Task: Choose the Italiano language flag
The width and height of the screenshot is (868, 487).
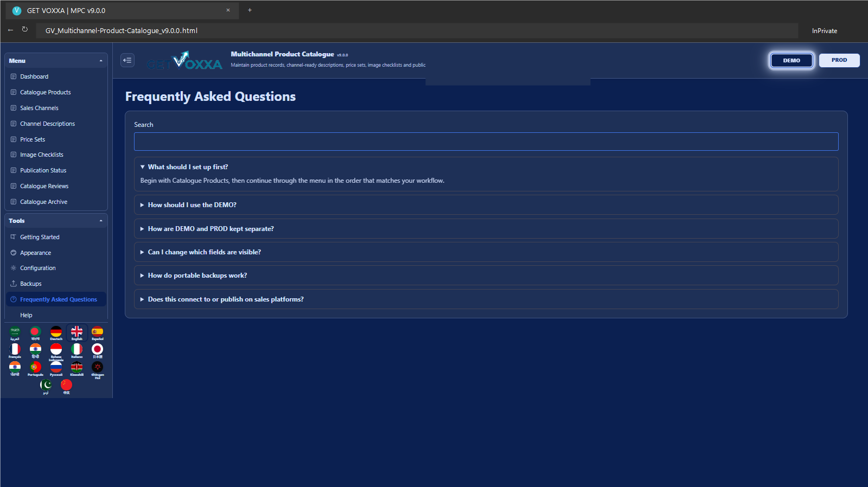Action: point(76,351)
